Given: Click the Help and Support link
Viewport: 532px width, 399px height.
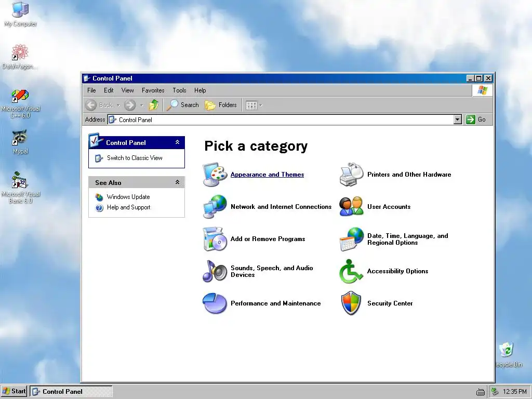Looking at the screenshot, I should pyautogui.click(x=129, y=207).
